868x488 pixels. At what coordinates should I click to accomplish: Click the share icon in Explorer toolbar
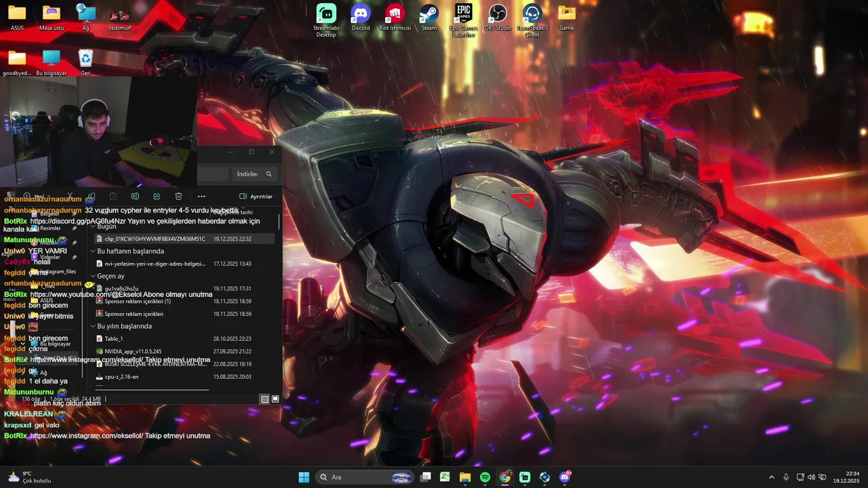[157, 197]
